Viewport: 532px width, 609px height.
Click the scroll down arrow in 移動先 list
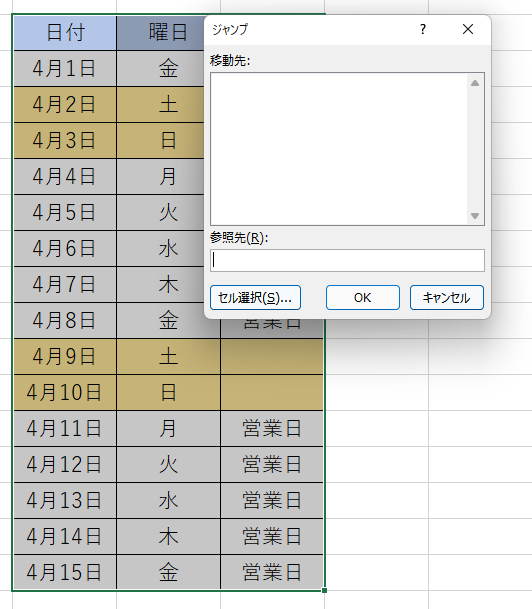coord(475,216)
